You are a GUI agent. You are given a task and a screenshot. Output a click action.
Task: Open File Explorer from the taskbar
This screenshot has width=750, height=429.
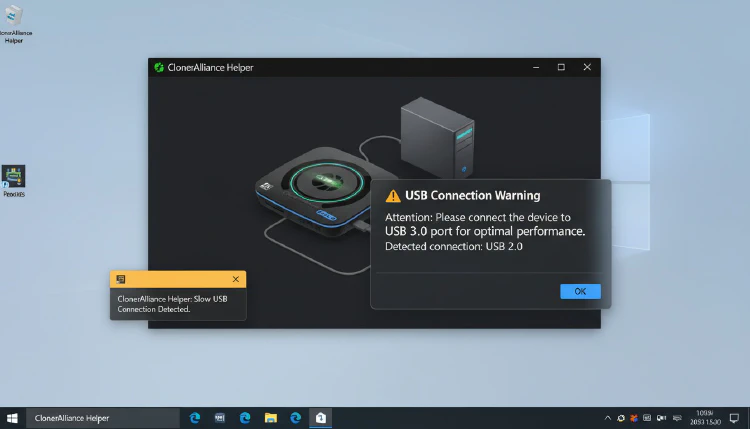[270, 418]
